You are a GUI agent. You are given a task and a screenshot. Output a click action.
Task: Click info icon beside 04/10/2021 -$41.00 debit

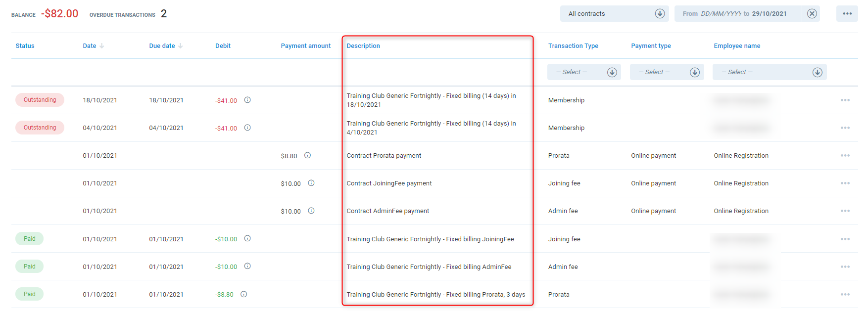247,128
